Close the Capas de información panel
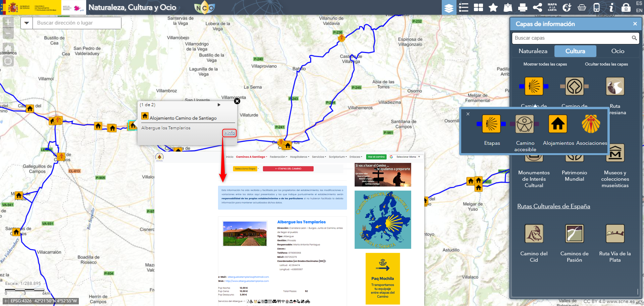Screen dimensions: 644x306 635,24
